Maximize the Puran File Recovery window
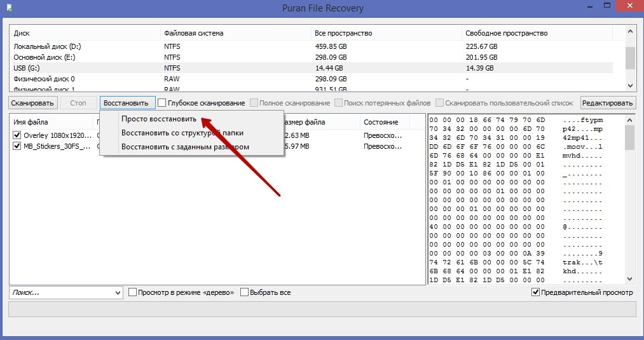 click(x=607, y=6)
